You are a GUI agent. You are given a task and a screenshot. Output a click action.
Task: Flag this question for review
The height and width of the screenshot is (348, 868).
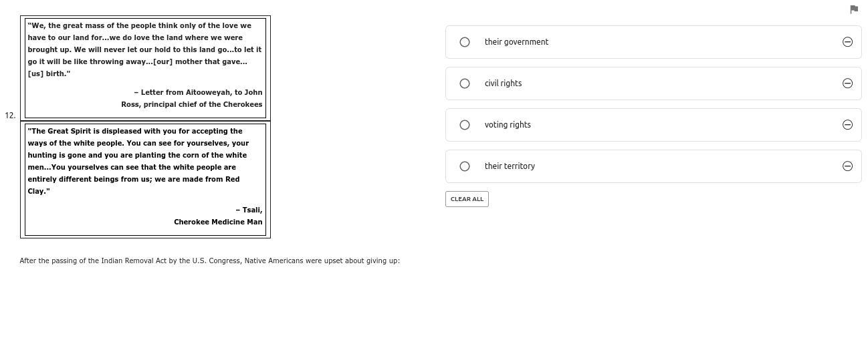(x=854, y=9)
